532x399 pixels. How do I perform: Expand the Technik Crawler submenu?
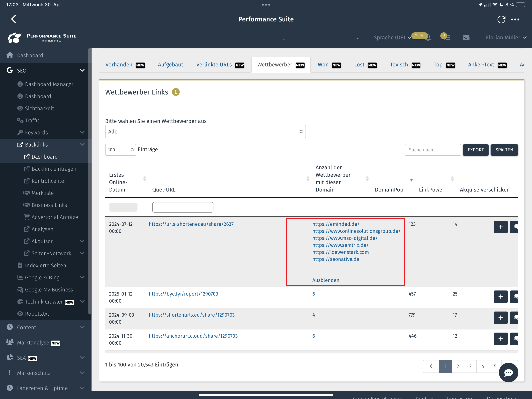tap(82, 302)
